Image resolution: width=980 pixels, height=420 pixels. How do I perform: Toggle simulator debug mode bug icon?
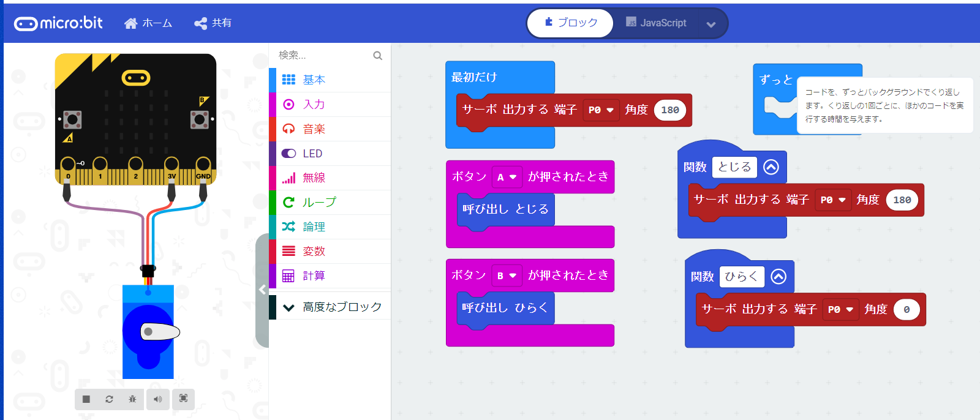pos(132,399)
